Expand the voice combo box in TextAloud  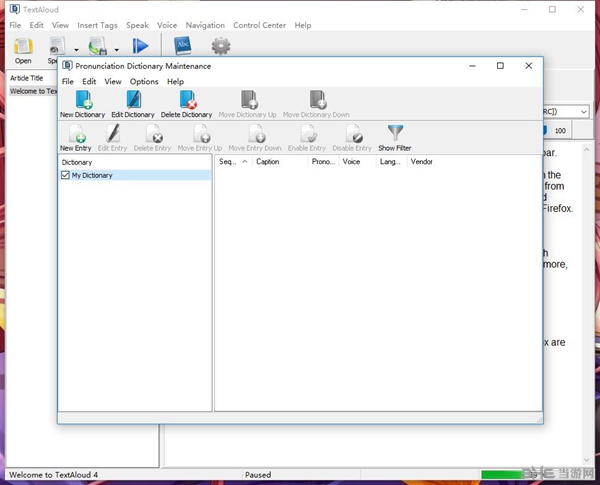pos(584,112)
